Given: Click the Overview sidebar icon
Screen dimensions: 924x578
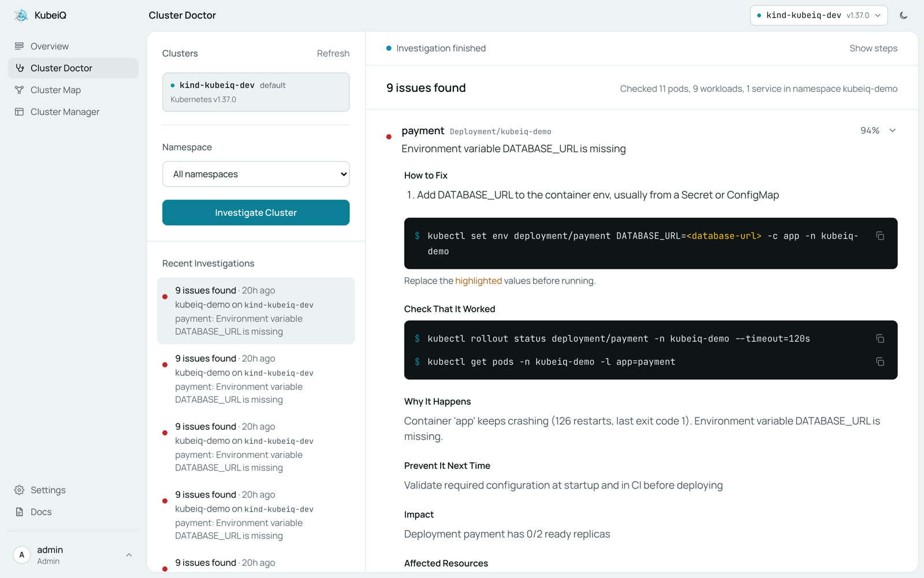Looking at the screenshot, I should [20, 46].
